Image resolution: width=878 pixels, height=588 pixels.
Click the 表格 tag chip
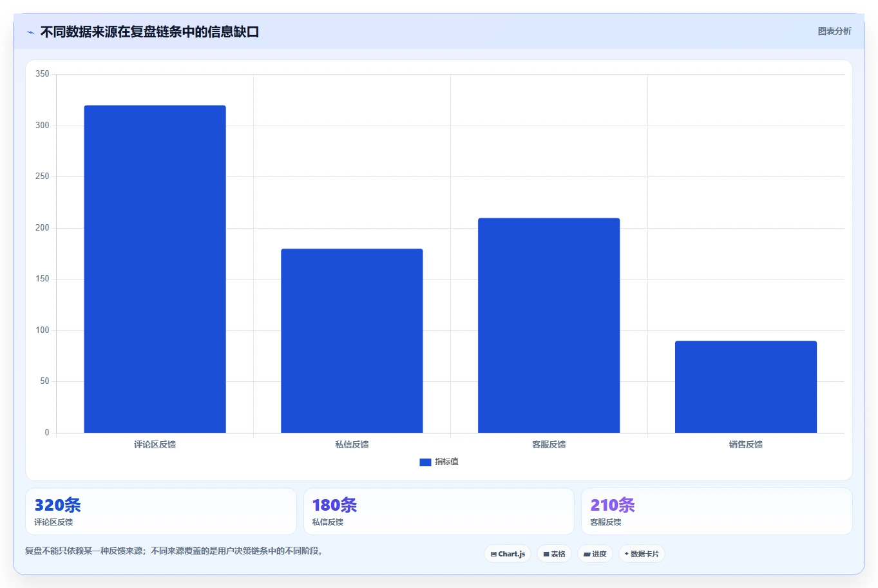[x=554, y=554]
